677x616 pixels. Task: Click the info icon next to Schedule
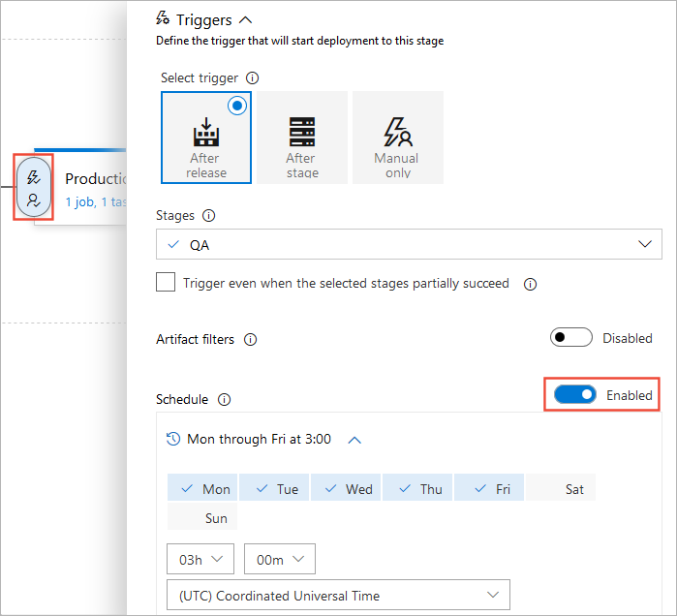(224, 400)
